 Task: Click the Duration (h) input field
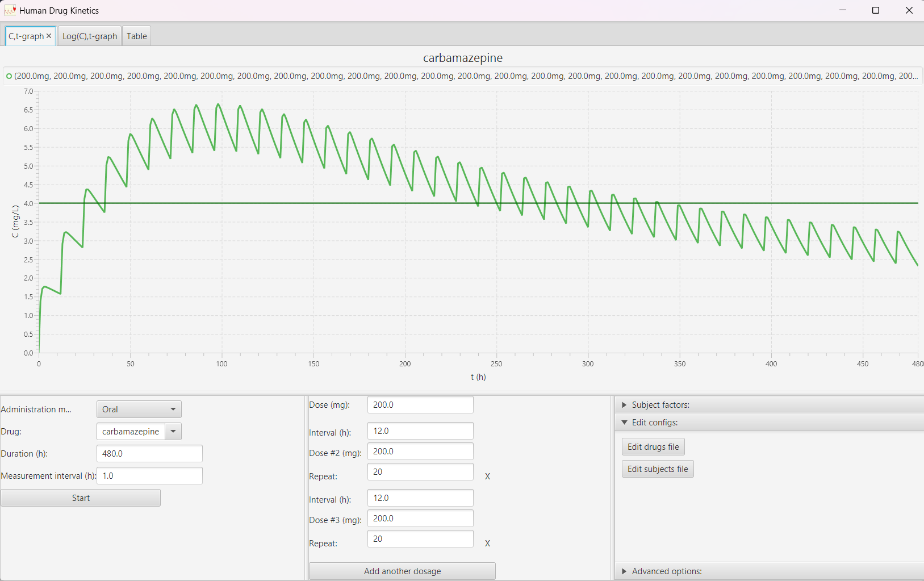(149, 454)
